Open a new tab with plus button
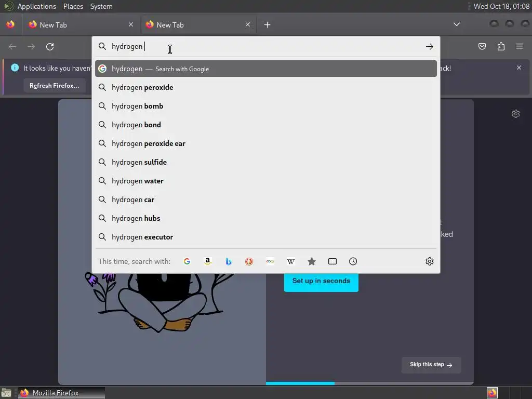532x399 pixels. (268, 25)
